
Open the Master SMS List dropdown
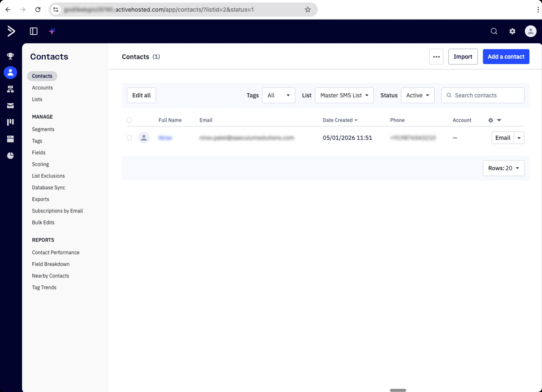pyautogui.click(x=344, y=95)
